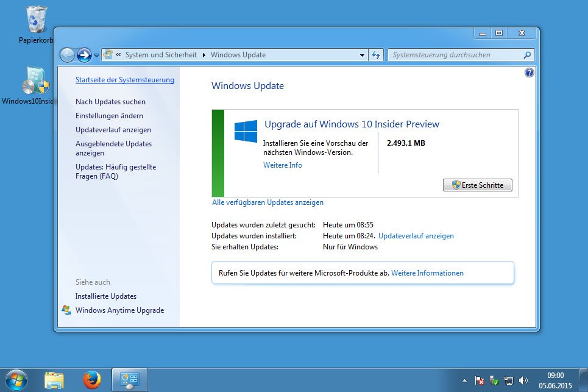The image size is (588, 392).
Task: Click the Show desktop strip
Action: coord(584,380)
